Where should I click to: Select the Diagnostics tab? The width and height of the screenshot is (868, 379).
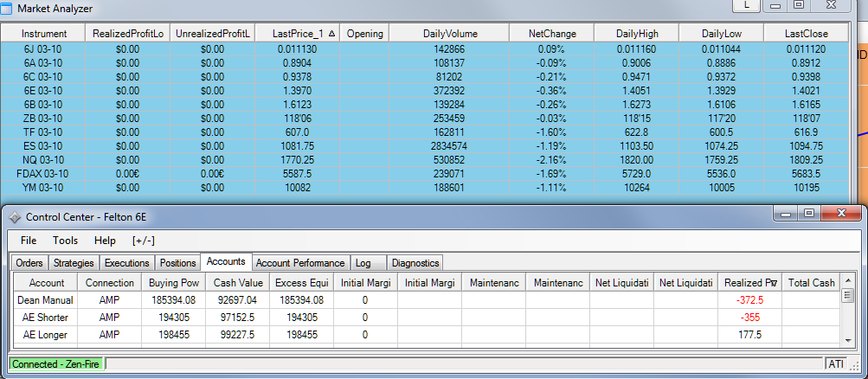pyautogui.click(x=415, y=263)
